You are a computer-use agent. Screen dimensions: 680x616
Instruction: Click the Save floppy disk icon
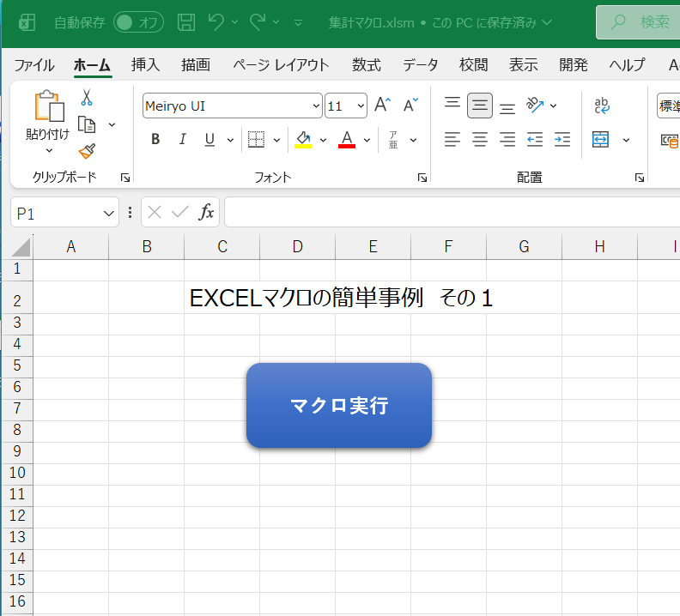coord(185,22)
